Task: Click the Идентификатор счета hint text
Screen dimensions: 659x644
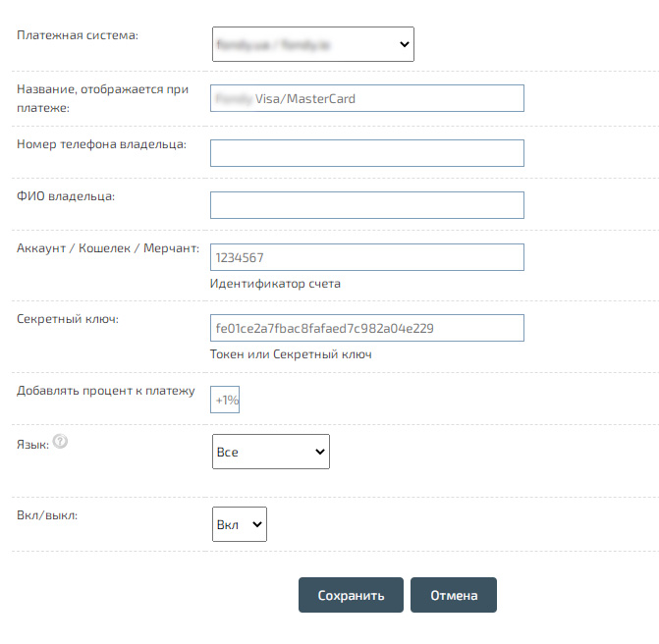Action: (275, 284)
